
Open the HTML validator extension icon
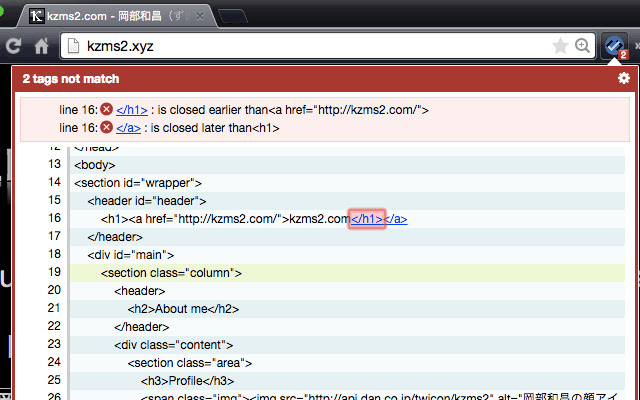click(615, 46)
